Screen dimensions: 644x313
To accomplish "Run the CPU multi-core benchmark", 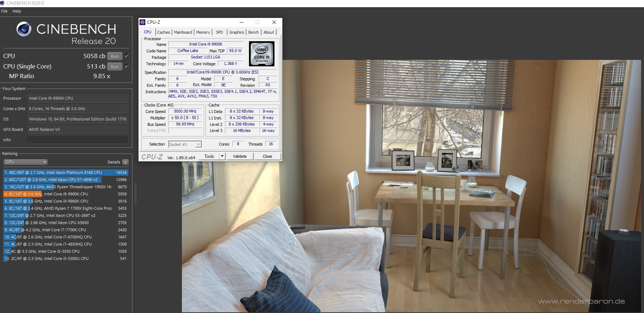I will (115, 56).
